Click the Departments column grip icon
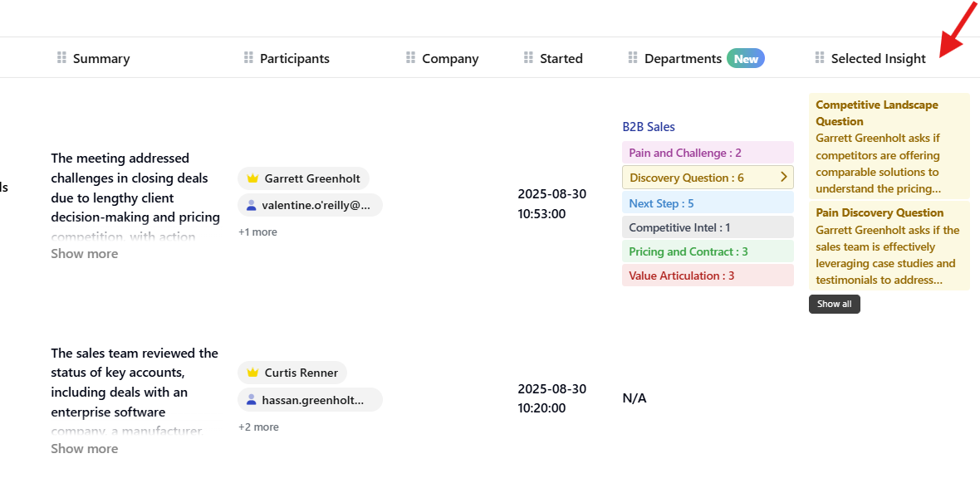Viewport: 980px width, 478px height. (x=633, y=58)
